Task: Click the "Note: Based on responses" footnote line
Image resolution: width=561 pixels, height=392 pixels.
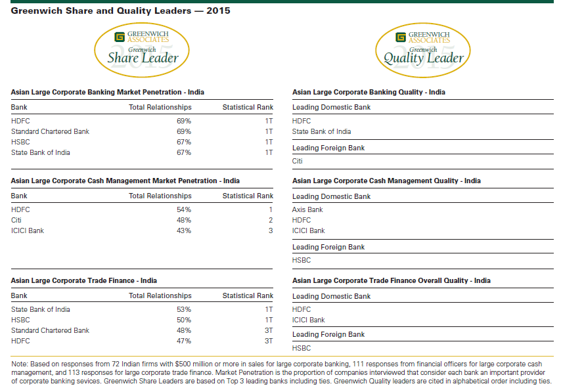Action: tap(277, 364)
